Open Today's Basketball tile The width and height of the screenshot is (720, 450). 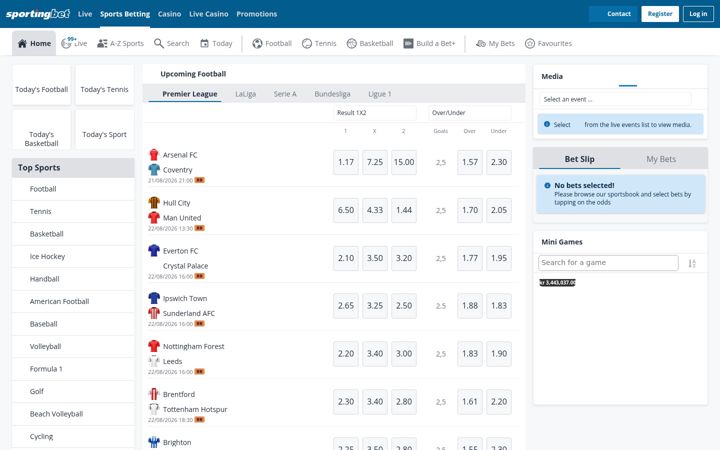[x=41, y=129]
